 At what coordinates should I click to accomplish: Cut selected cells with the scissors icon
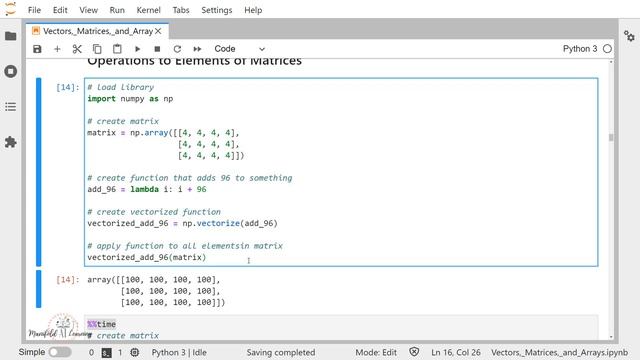(77, 49)
